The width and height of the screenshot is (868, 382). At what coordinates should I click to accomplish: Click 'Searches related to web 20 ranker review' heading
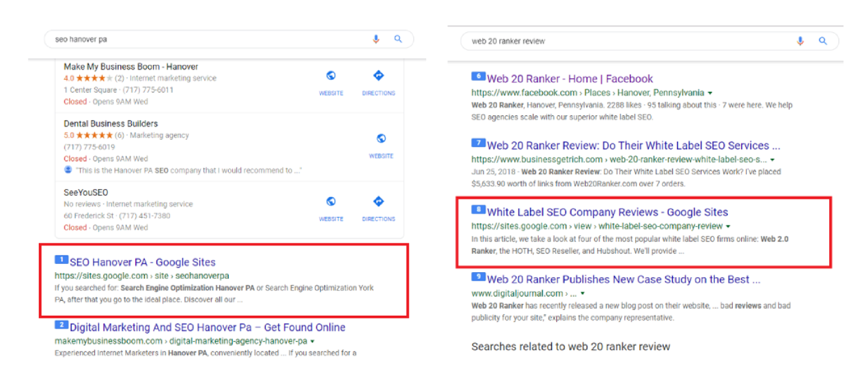coord(570,346)
